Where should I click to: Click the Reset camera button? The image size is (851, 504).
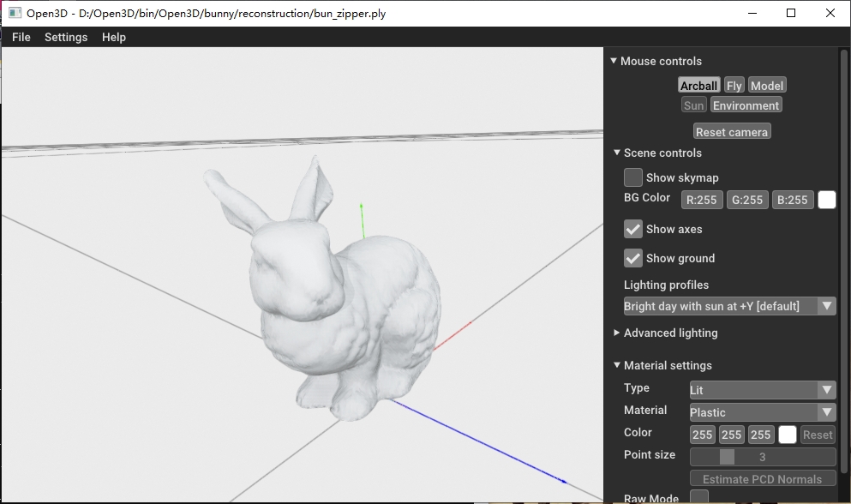click(x=732, y=131)
